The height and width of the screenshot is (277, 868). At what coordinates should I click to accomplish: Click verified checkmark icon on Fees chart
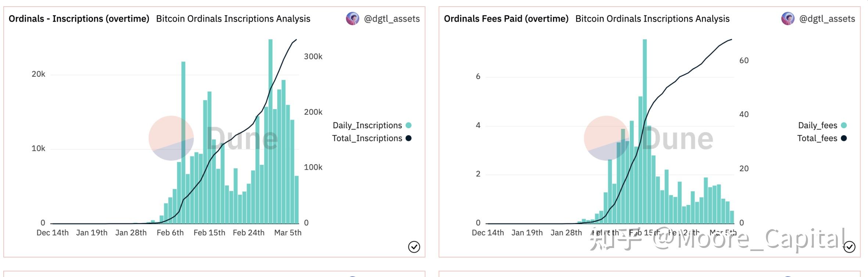pyautogui.click(x=849, y=247)
